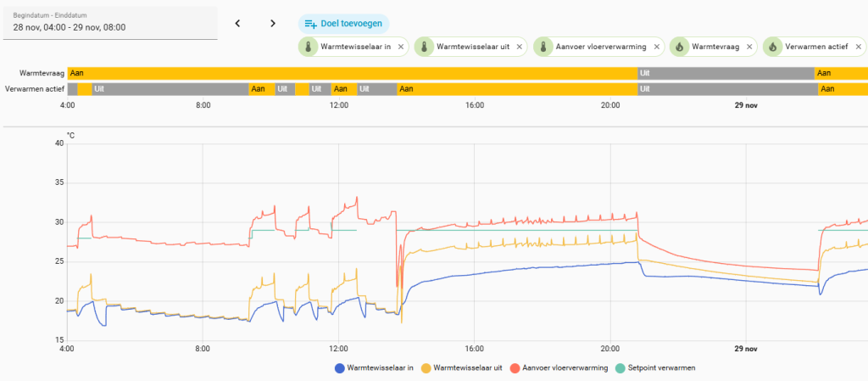The image size is (868, 381).
Task: Remove the Aanvoer vloerverwarming chip
Action: tap(657, 47)
